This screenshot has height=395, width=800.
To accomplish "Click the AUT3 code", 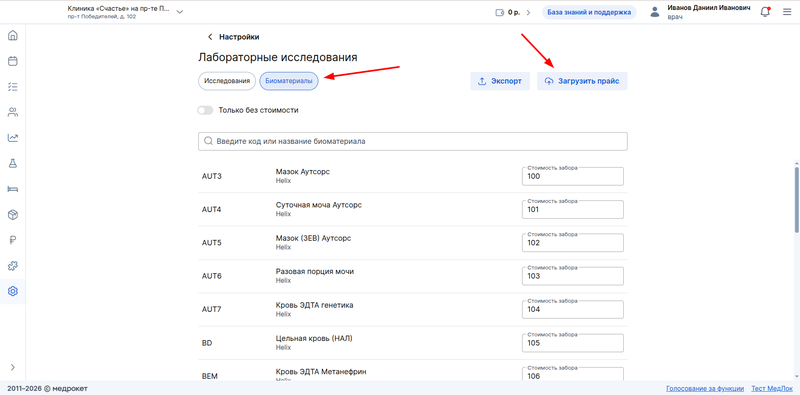I will click(x=212, y=177).
